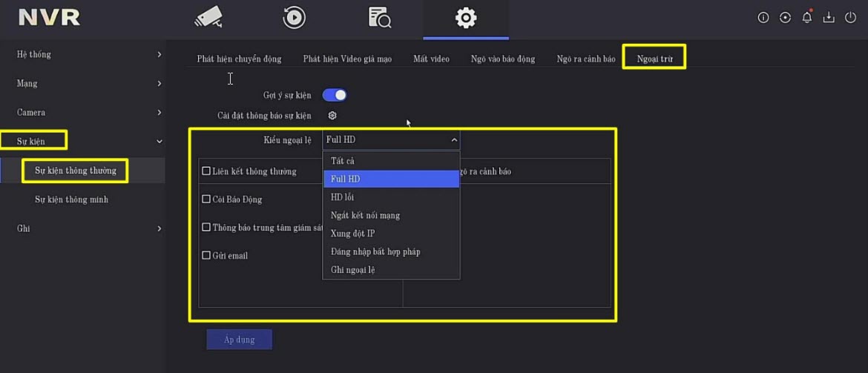Select HD lỗi from dropdown list
The height and width of the screenshot is (373, 868).
[x=343, y=198]
